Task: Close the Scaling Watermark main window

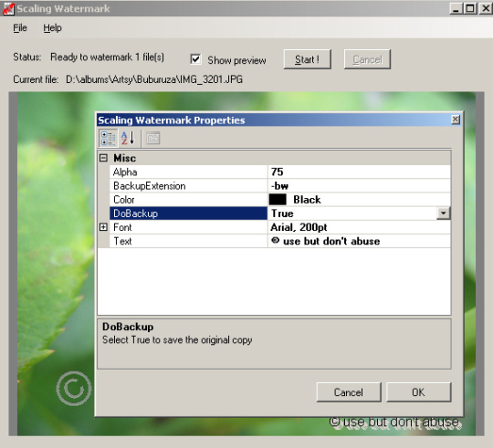Action: [486, 8]
